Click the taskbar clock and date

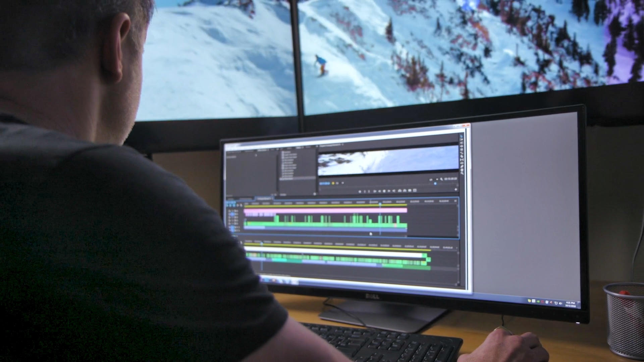[571, 304]
